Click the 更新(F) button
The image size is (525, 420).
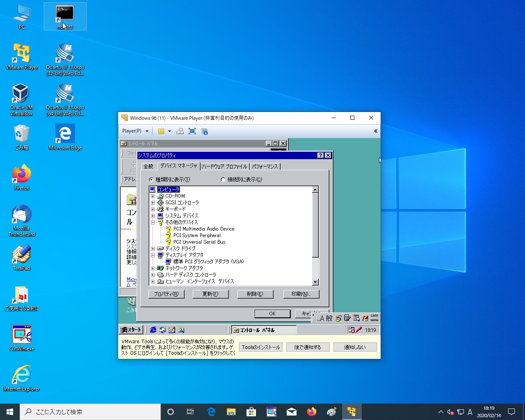[210, 294]
